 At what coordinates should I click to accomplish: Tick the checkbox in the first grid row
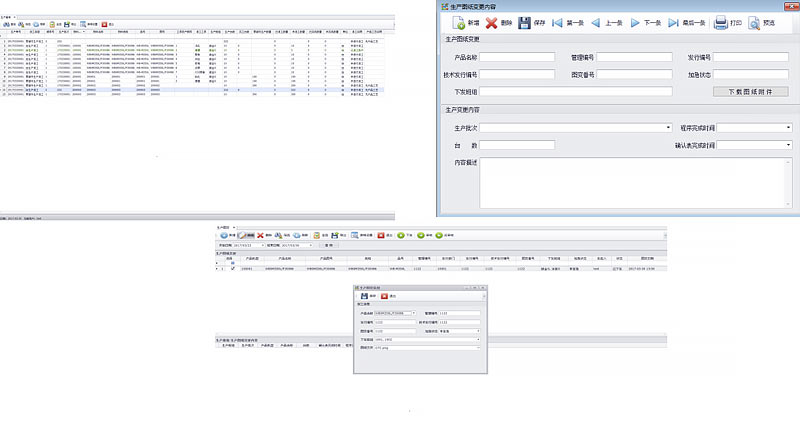(x=233, y=269)
